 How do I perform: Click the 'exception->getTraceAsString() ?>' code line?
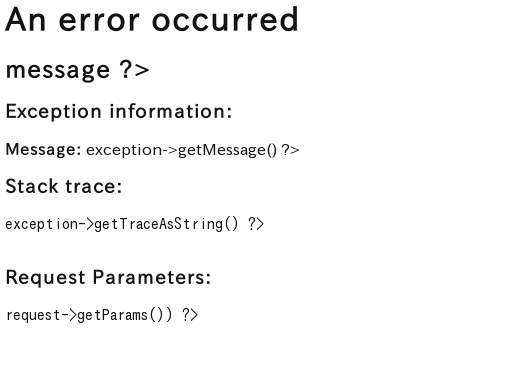[x=135, y=224]
